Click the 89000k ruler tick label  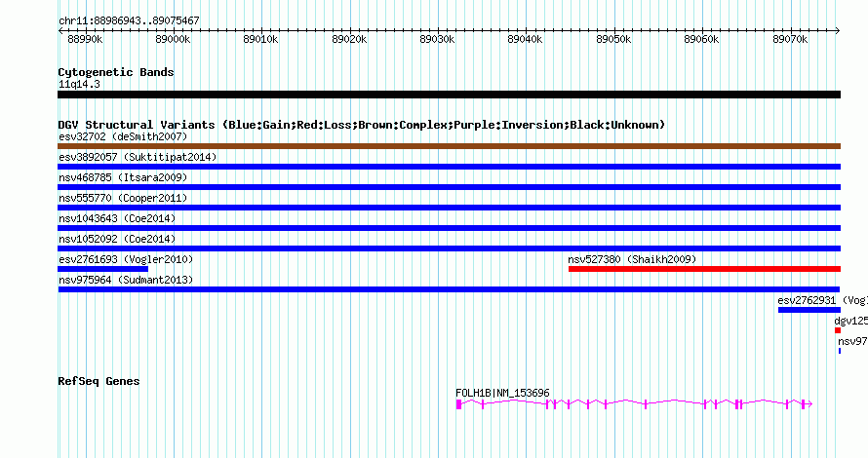click(x=173, y=39)
